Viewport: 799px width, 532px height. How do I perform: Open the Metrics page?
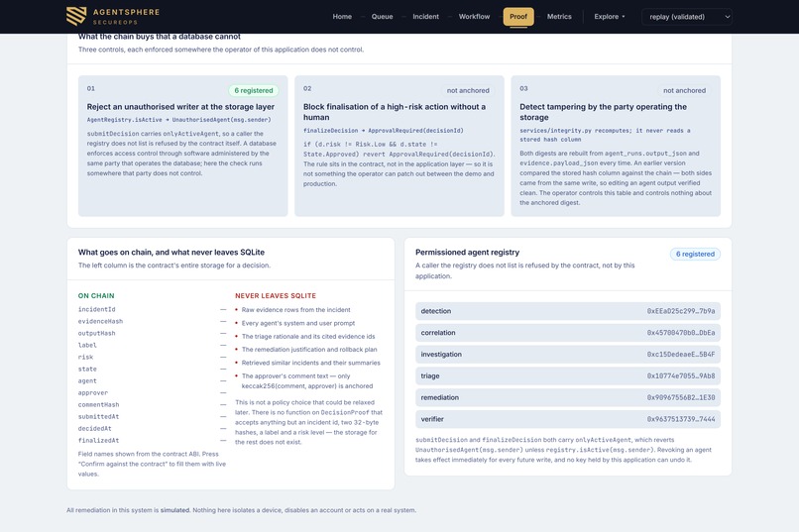pyautogui.click(x=559, y=16)
